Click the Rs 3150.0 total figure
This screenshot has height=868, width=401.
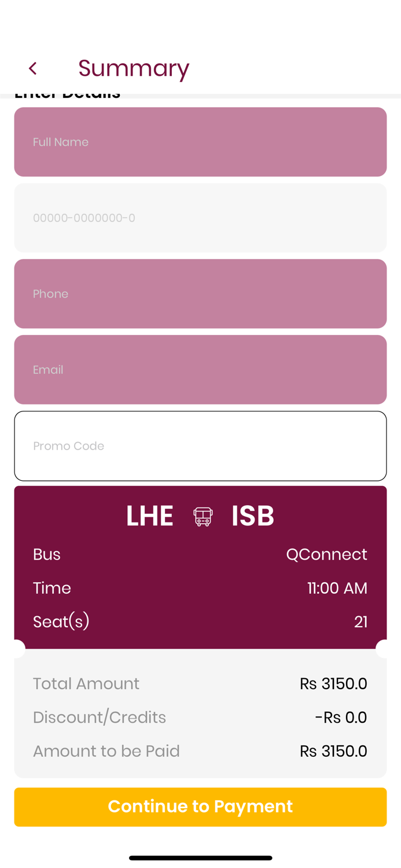[x=334, y=683]
